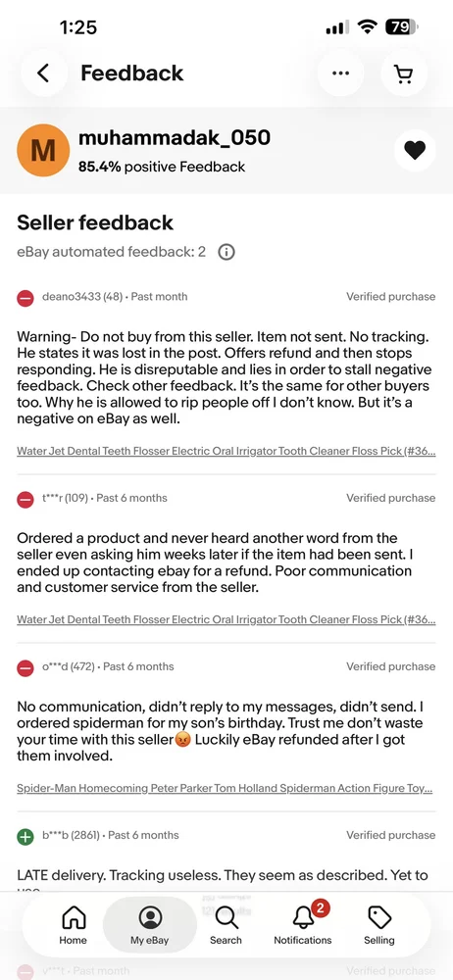
Task: Open Notifications with the red badge
Action: tap(303, 925)
